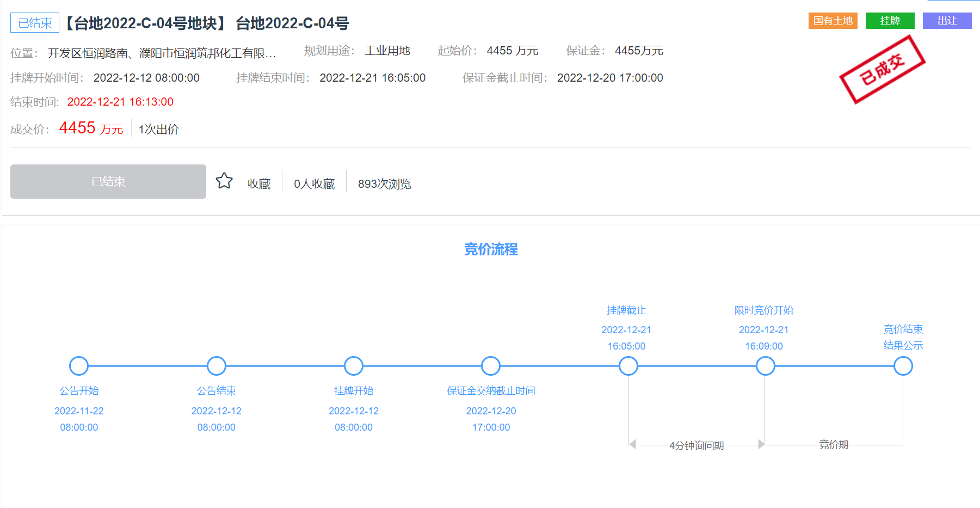Viewport: 980px width, 508px height.
Task: Click the 限时竞价开始 timeline circle
Action: click(x=766, y=366)
